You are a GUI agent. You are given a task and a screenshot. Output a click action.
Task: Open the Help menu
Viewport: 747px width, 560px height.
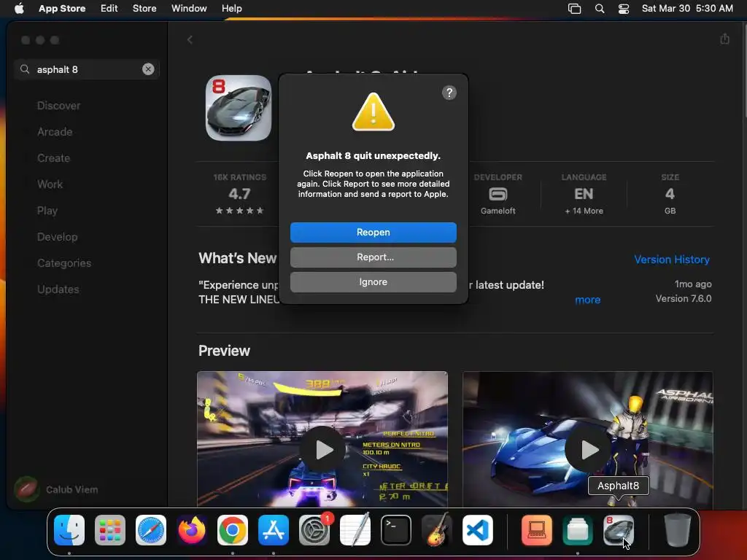(231, 8)
